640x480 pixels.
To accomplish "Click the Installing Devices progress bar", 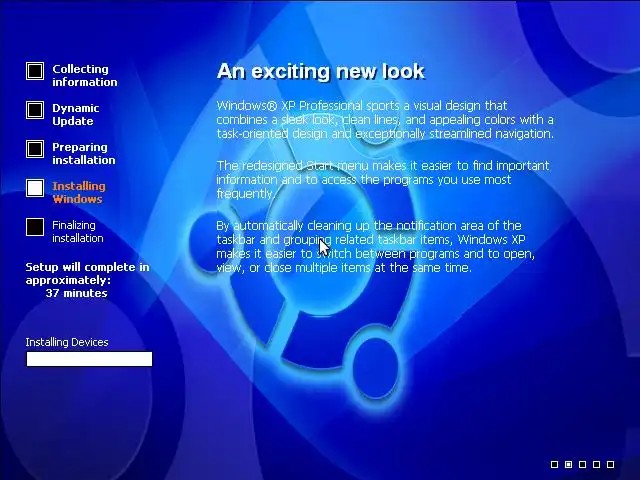I will pyautogui.click(x=89, y=359).
